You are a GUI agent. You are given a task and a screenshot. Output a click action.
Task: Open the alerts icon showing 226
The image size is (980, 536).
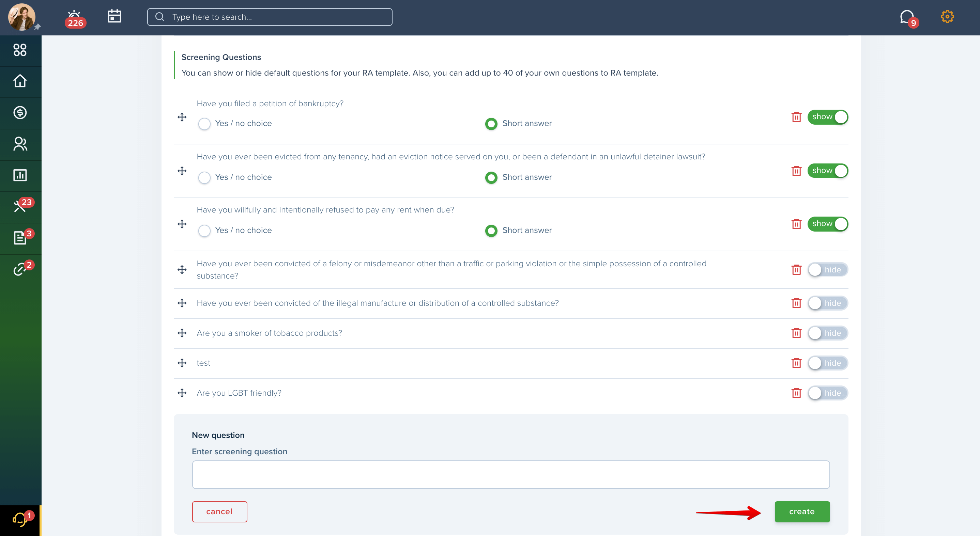pyautogui.click(x=75, y=19)
